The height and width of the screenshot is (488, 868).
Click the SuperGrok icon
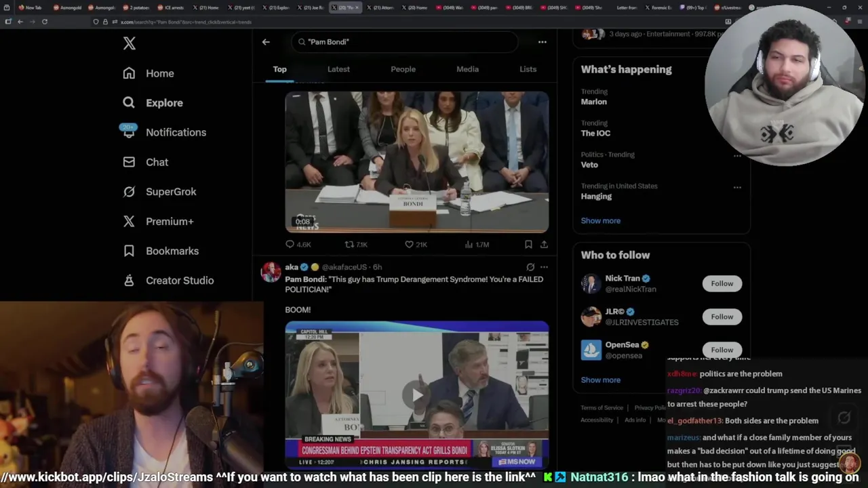[129, 191]
